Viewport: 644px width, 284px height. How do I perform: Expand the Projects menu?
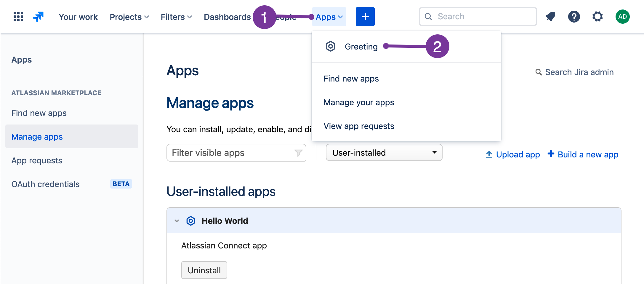tap(129, 17)
